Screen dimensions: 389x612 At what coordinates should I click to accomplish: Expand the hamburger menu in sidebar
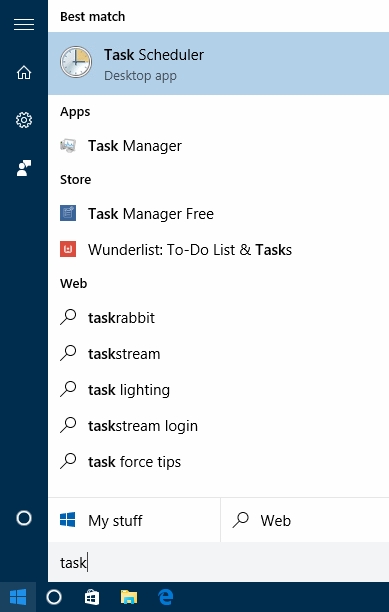[24, 25]
